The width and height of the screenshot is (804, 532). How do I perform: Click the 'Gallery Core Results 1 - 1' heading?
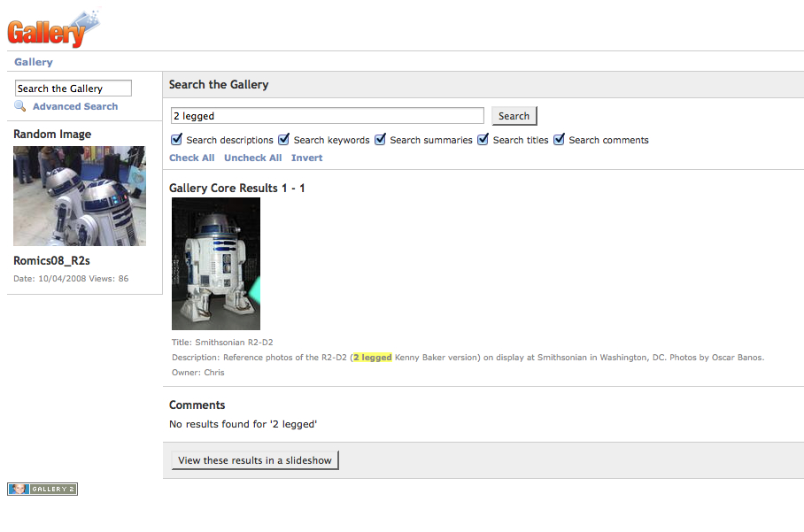pos(237,188)
